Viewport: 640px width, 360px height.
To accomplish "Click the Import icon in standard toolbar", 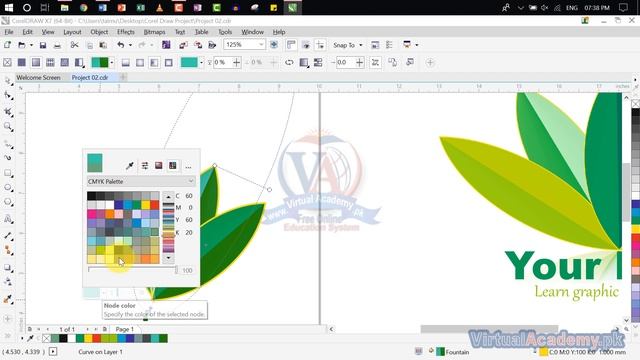I will pos(183,45).
